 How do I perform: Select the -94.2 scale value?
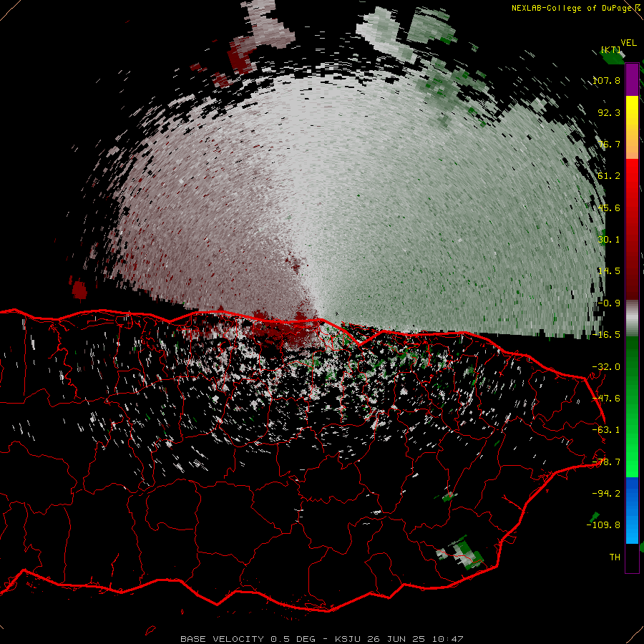coord(606,493)
